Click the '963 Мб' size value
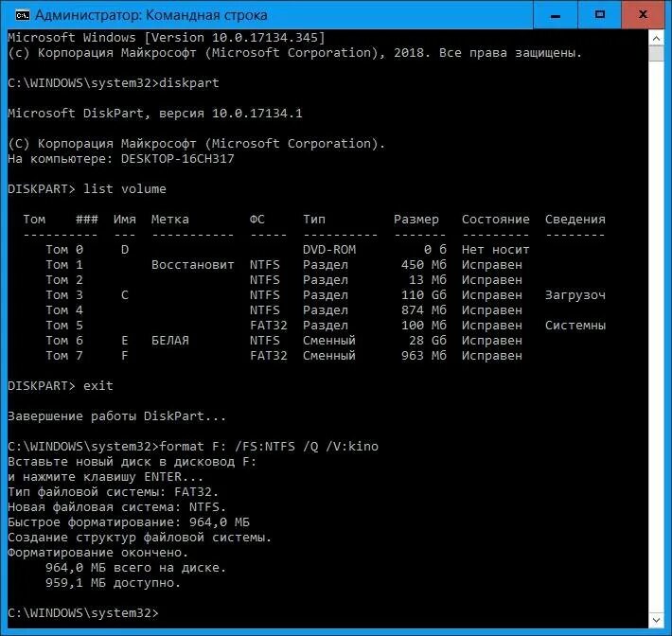 click(x=423, y=356)
